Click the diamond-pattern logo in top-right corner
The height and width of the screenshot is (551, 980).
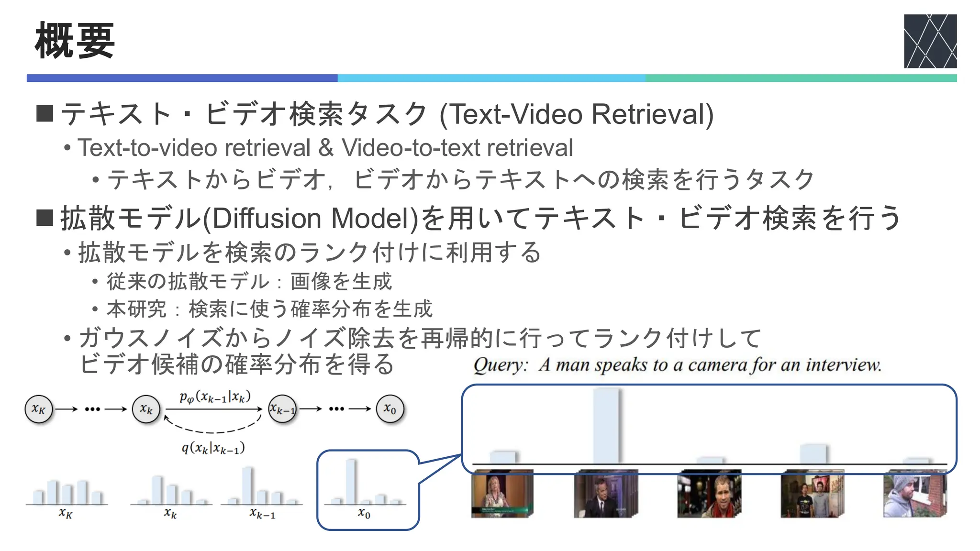(x=930, y=41)
